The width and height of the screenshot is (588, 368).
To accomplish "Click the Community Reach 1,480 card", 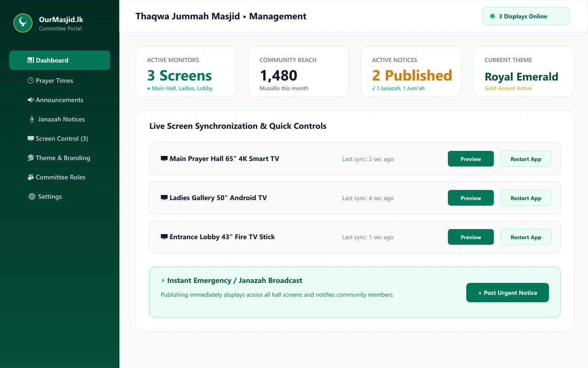I will click(299, 71).
